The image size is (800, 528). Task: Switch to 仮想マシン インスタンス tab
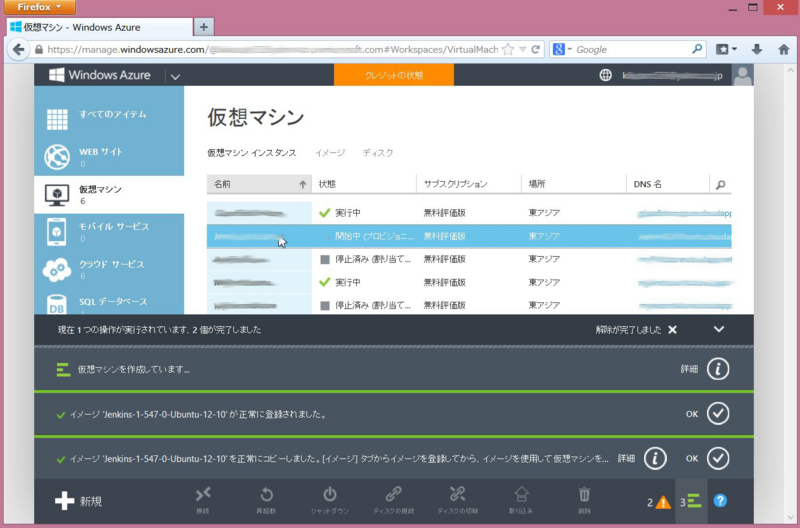click(x=252, y=153)
